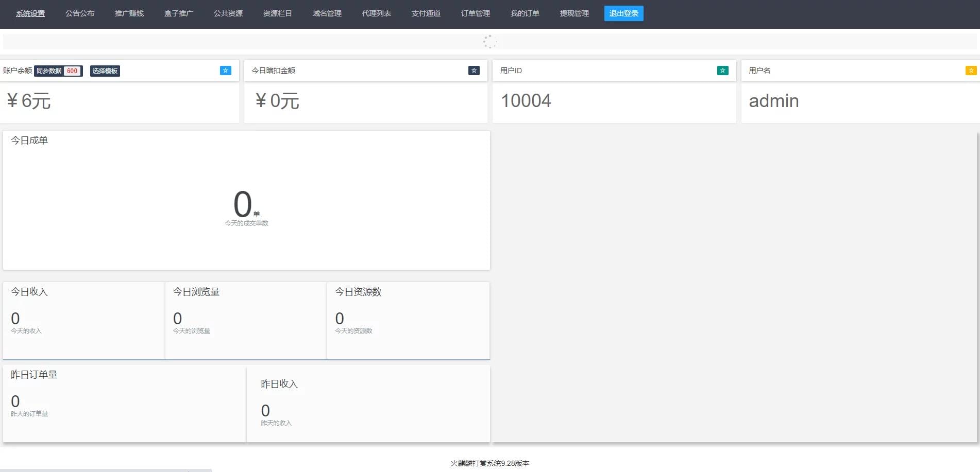Screen dimensions: 980x472
Task: View 我的订单 orders page
Action: tap(525, 13)
